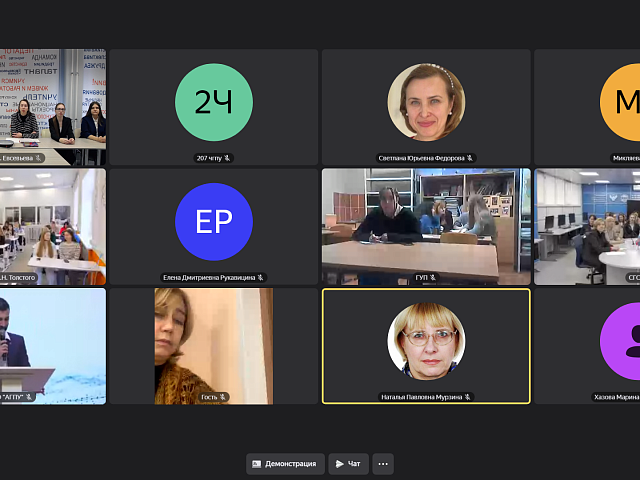This screenshot has width=640, height=480.
Task: Open the Чат panel
Action: pos(349,464)
